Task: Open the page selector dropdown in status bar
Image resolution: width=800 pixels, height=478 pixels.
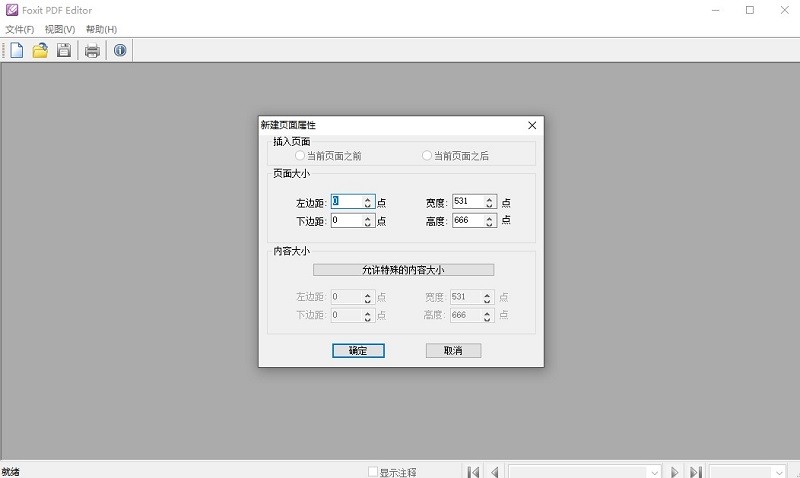Action: pos(654,472)
